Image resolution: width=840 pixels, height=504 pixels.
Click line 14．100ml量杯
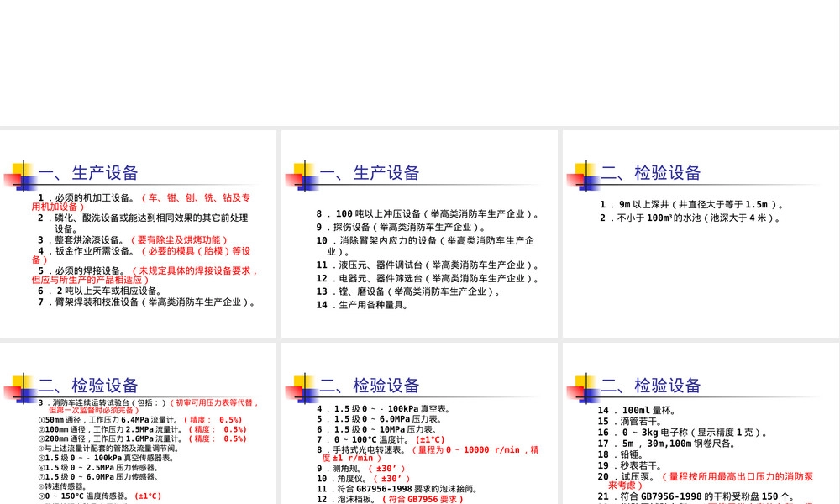coord(638,410)
